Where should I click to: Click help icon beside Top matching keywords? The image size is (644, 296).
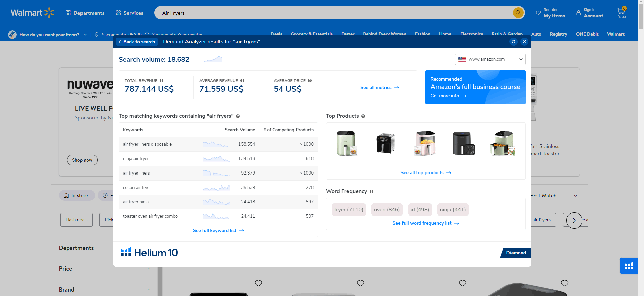tap(238, 116)
